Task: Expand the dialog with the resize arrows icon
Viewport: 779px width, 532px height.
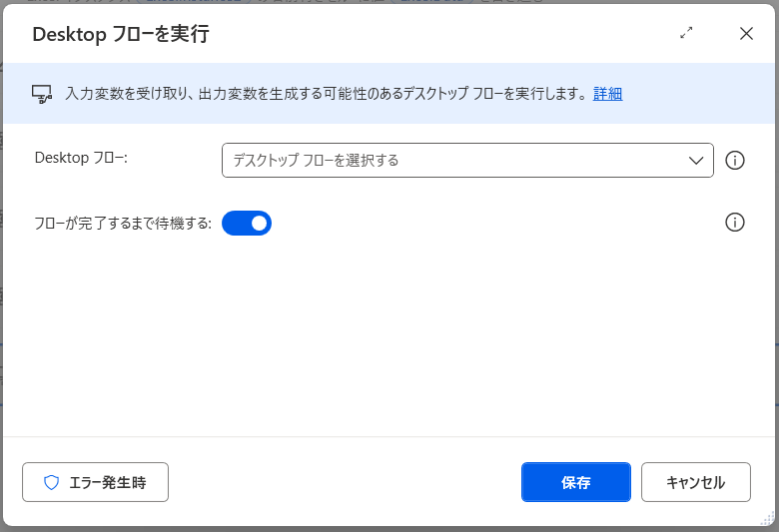Action: coord(686,33)
